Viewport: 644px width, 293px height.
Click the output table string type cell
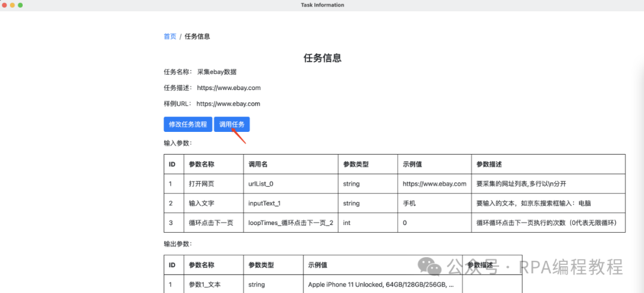[x=274, y=285]
